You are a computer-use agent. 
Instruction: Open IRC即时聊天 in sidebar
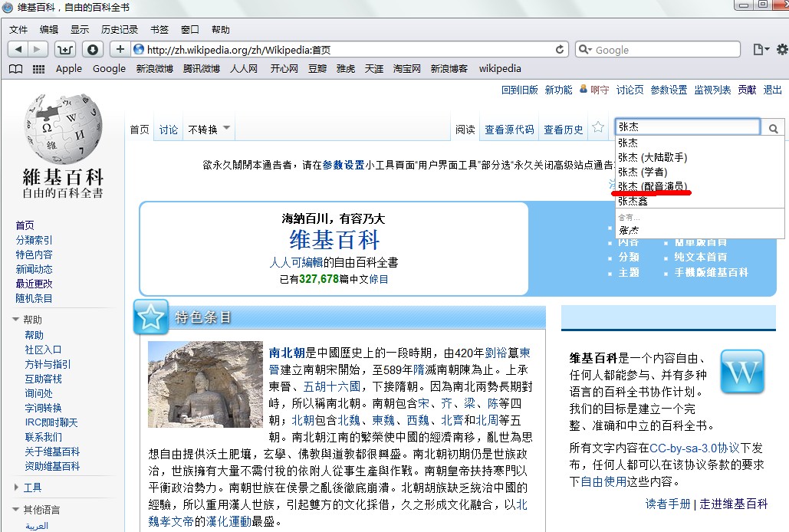click(x=51, y=422)
